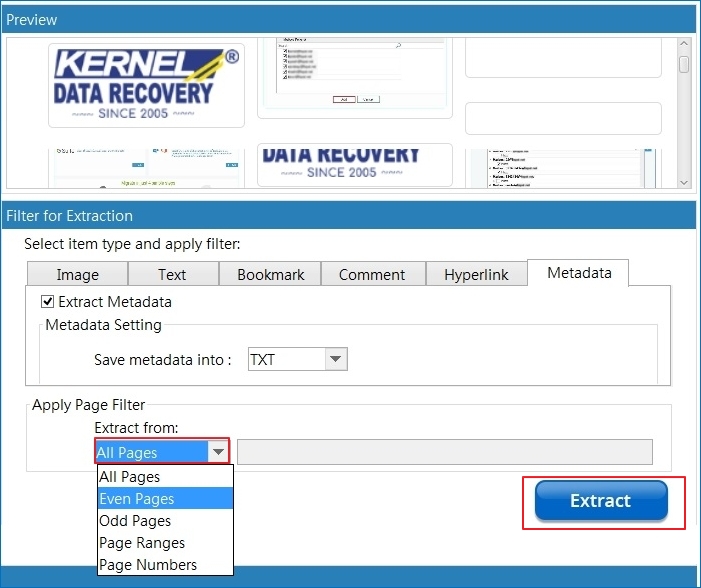Click the preview scrollbar up arrow
The image size is (701, 588).
pos(684,44)
